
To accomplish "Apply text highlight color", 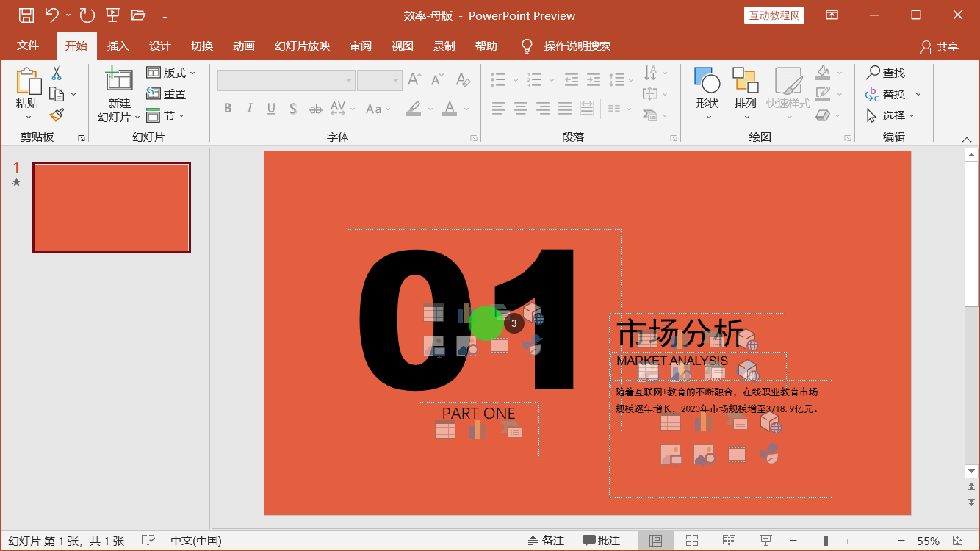I will 414,109.
